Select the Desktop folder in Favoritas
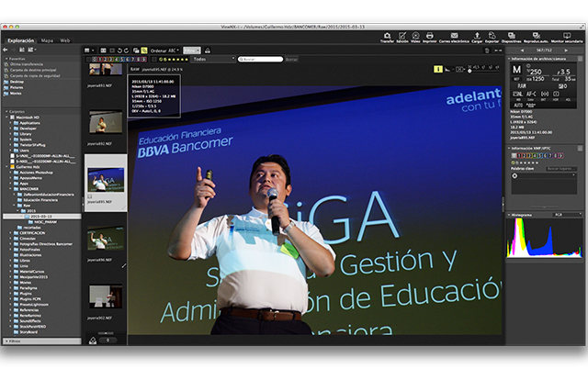The height and width of the screenshot is (380, 588). click(x=17, y=82)
